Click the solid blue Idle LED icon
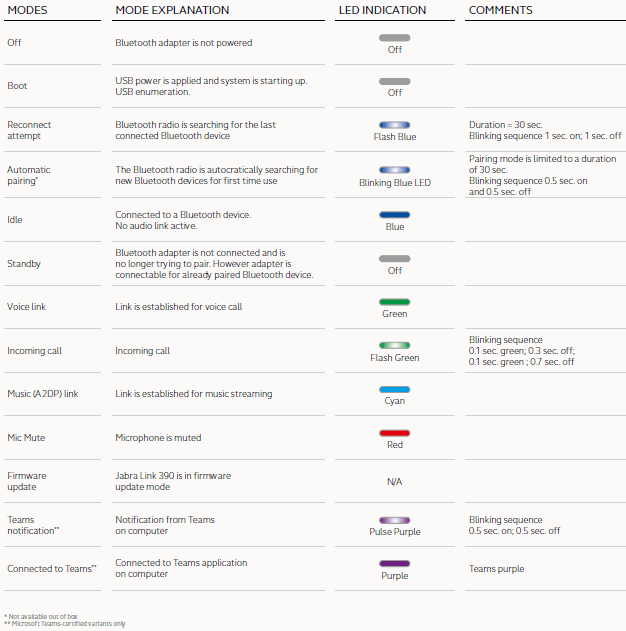 pos(394,214)
